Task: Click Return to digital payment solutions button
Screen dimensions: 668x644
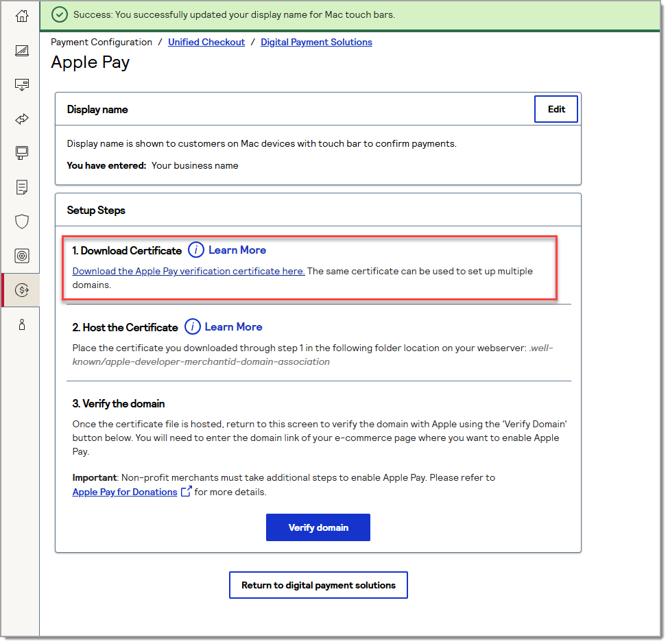Action: (x=318, y=586)
